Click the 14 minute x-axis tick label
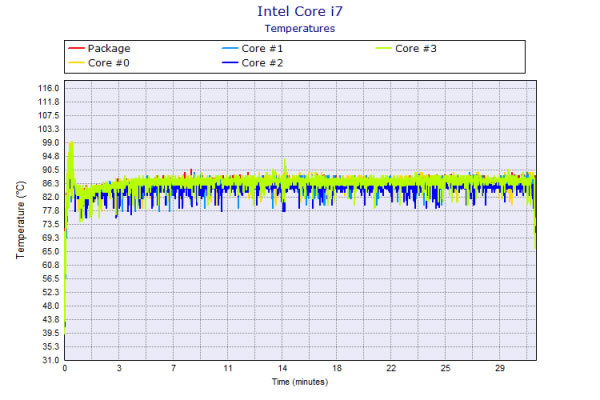The height and width of the screenshot is (400, 600). coord(282,368)
